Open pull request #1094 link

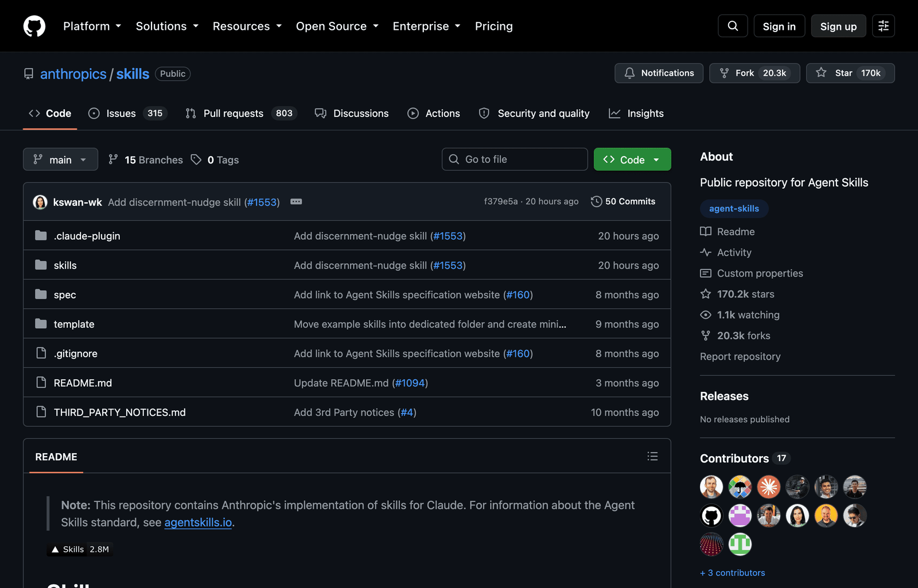[410, 383]
